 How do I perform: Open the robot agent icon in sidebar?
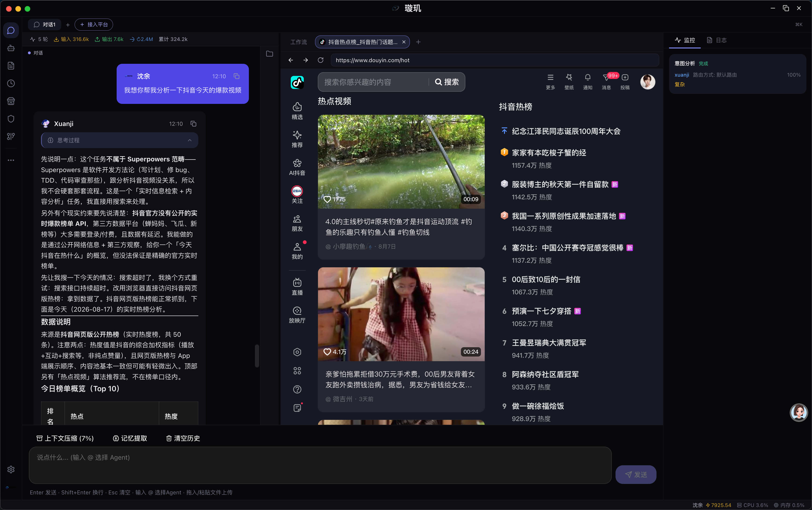pyautogui.click(x=11, y=48)
